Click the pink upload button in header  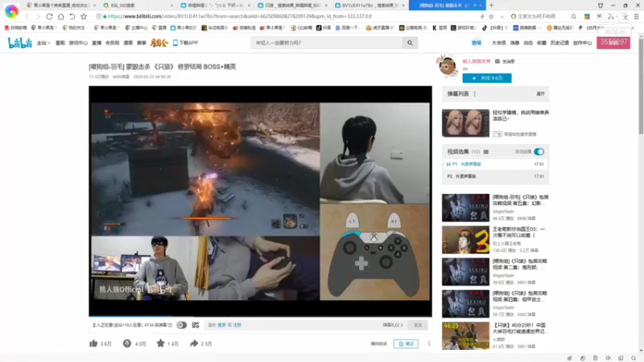pos(613,43)
